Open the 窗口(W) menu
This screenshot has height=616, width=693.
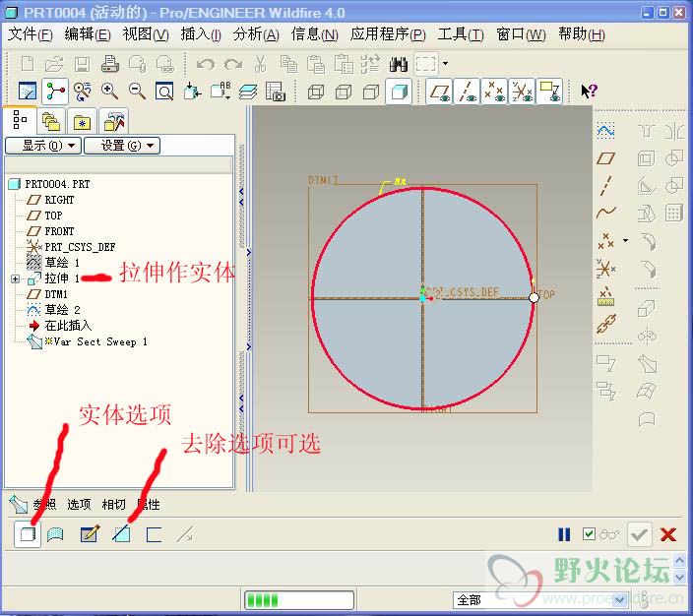tap(521, 34)
